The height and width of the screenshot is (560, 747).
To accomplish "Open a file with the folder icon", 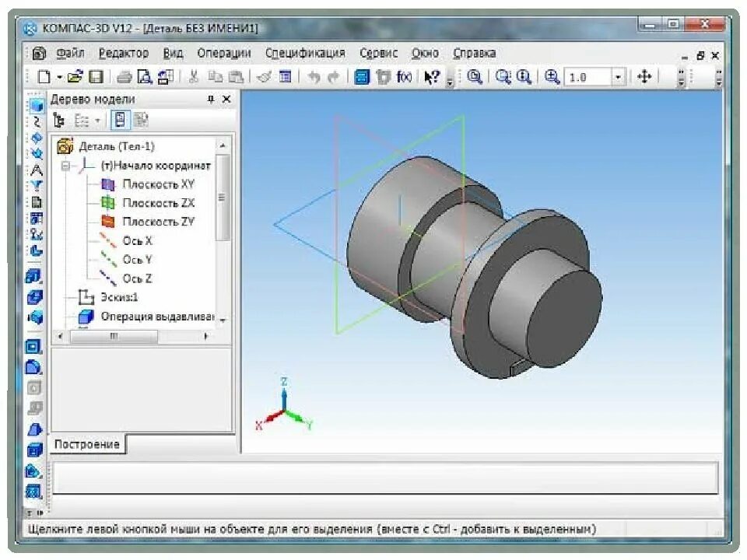I will coord(75,77).
